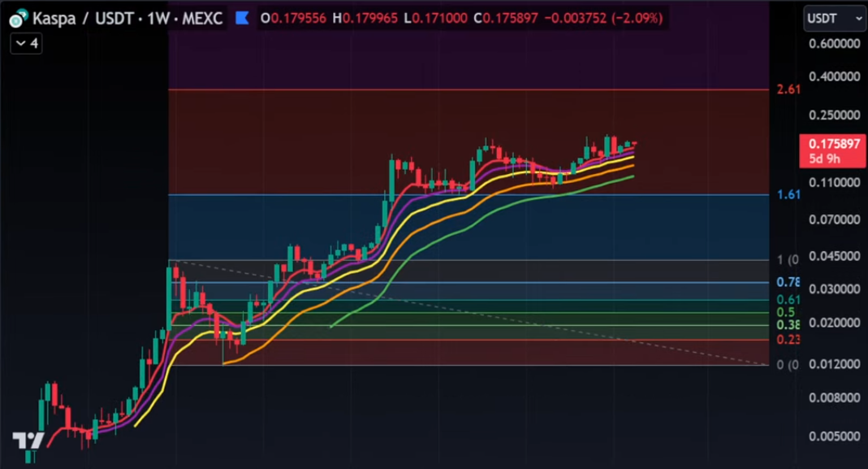The width and height of the screenshot is (868, 469).
Task: Select the 1.61 Fibonacci level label
Action: (788, 194)
